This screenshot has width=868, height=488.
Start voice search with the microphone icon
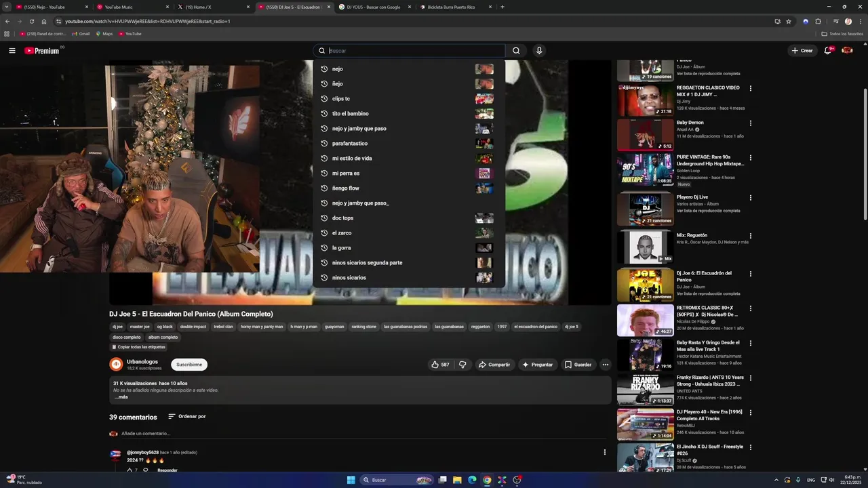pos(539,51)
